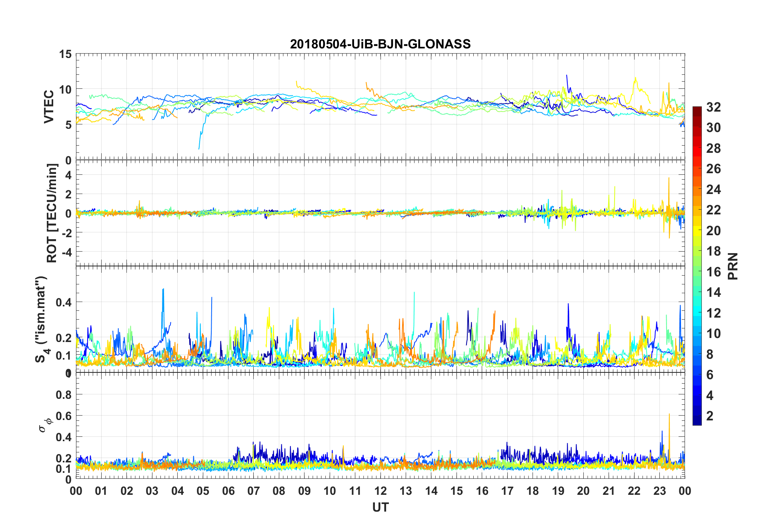The height and width of the screenshot is (532, 761).
Task: Click sigma-phi axis tick label 0.8
Action: coord(64,395)
